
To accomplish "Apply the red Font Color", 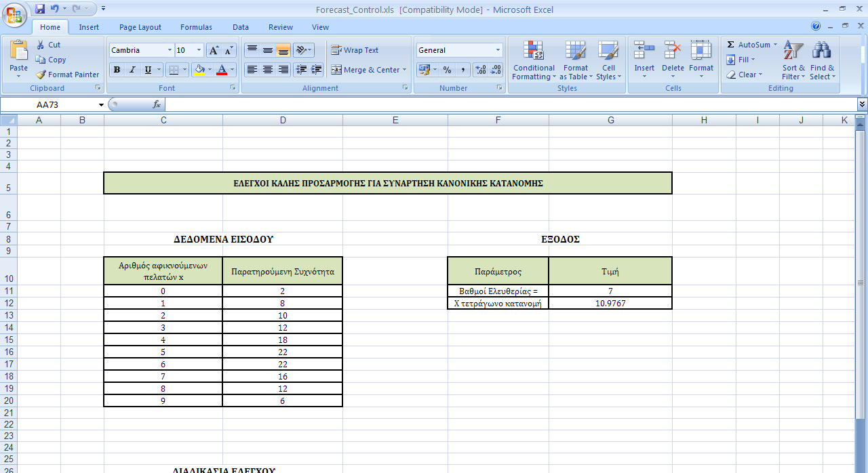I will 222,70.
